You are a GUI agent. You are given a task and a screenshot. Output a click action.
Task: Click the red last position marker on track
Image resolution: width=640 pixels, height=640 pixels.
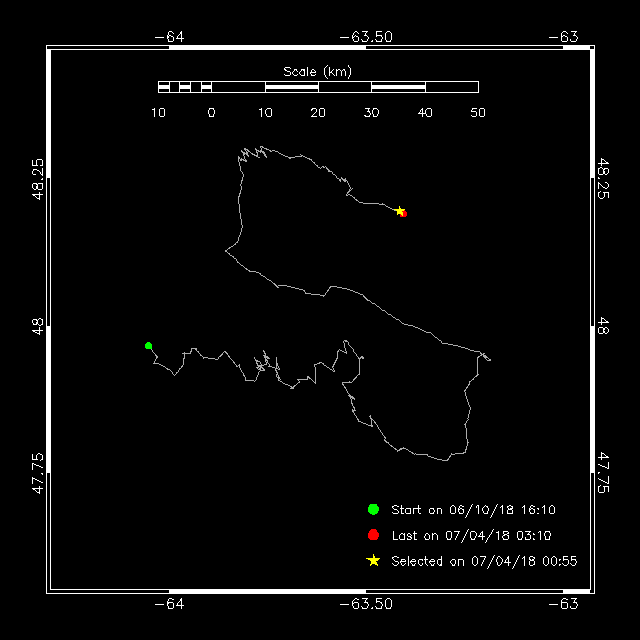point(404,213)
